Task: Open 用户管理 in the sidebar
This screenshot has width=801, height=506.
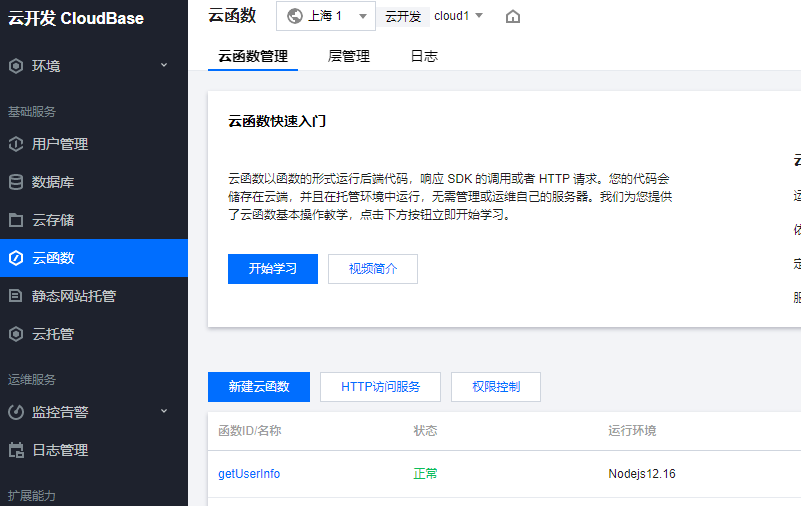Action: point(94,144)
